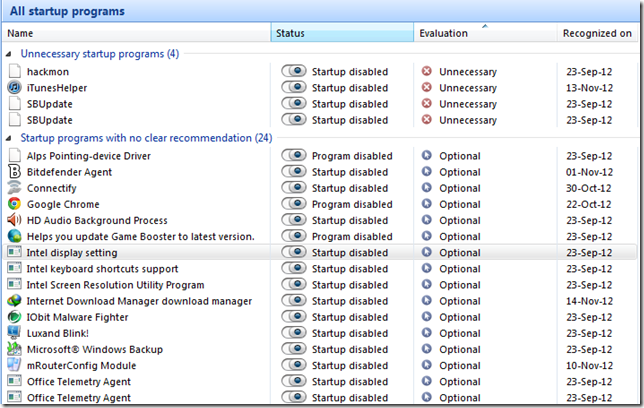644x408 pixels.
Task: Click Program disabled status for Alps Pointing-device Driver
Action: (352, 156)
